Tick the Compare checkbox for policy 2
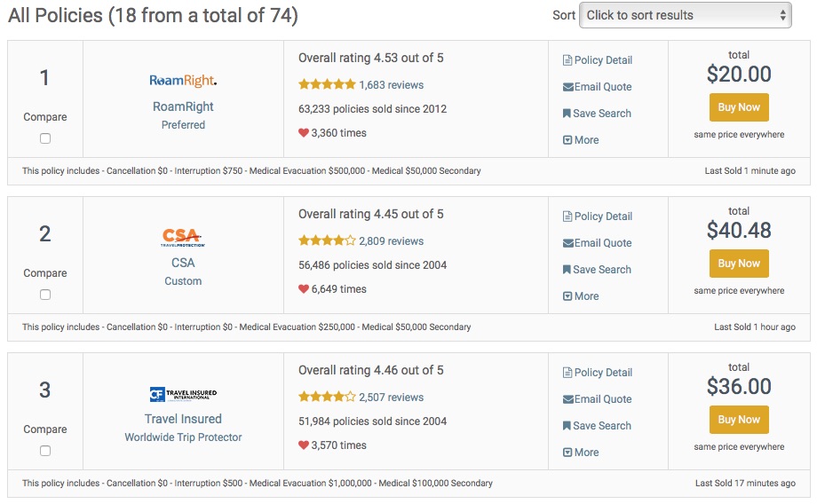The image size is (817, 504). [x=45, y=295]
